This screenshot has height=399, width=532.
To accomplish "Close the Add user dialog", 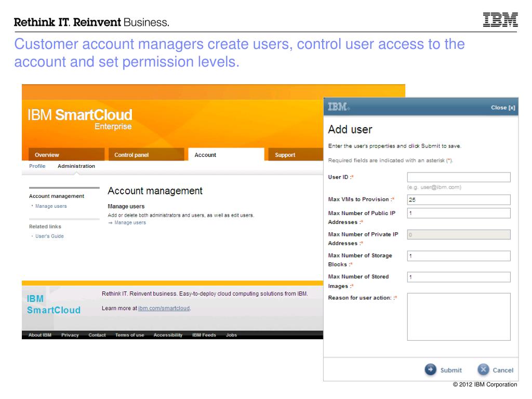I will tap(503, 108).
